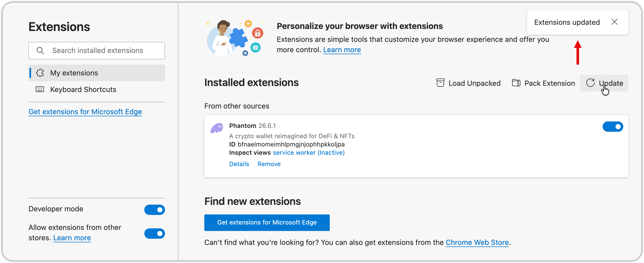This screenshot has height=263, width=644.
Task: Turn off Developer mode switch
Action: pos(154,210)
